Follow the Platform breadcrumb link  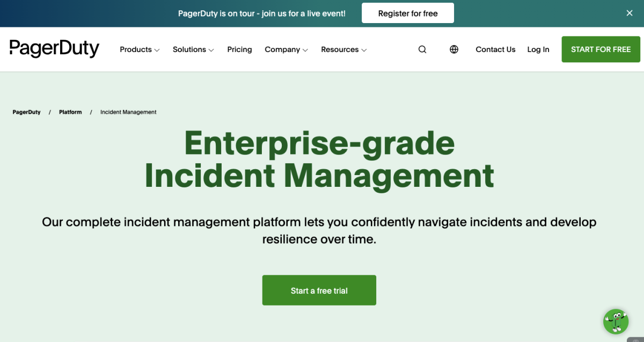click(70, 112)
